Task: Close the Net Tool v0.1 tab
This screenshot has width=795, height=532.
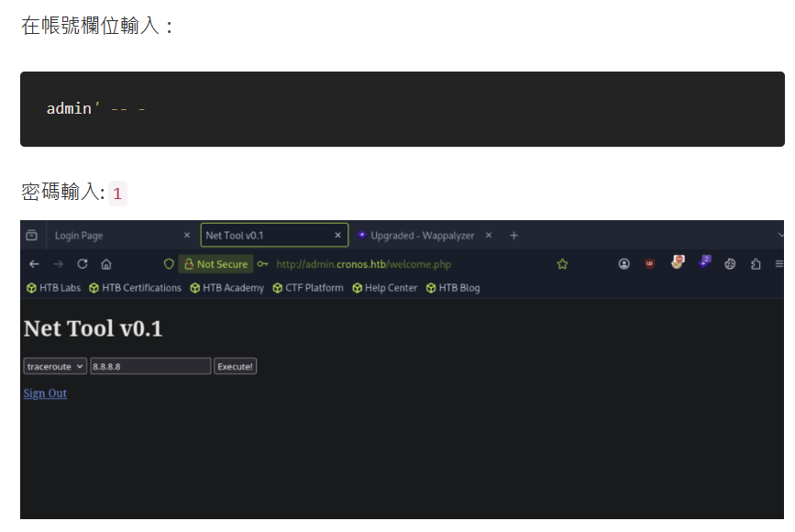Action: [337, 236]
